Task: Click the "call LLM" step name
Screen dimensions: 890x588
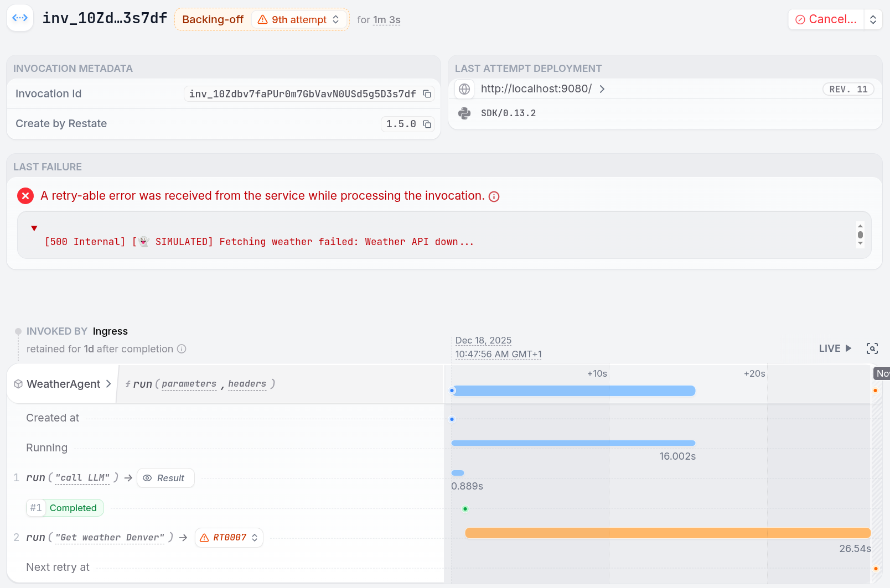Action: [x=82, y=478]
